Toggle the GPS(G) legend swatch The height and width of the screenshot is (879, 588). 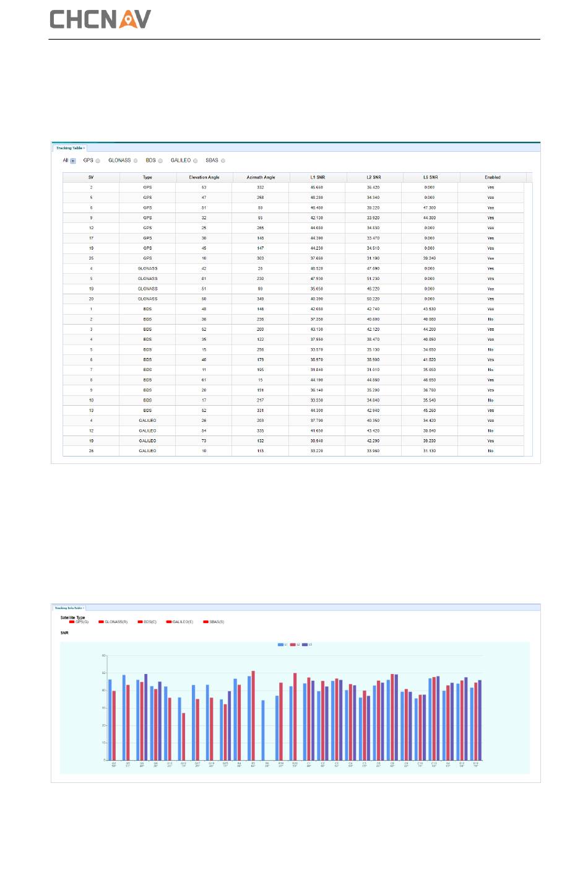click(x=72, y=622)
